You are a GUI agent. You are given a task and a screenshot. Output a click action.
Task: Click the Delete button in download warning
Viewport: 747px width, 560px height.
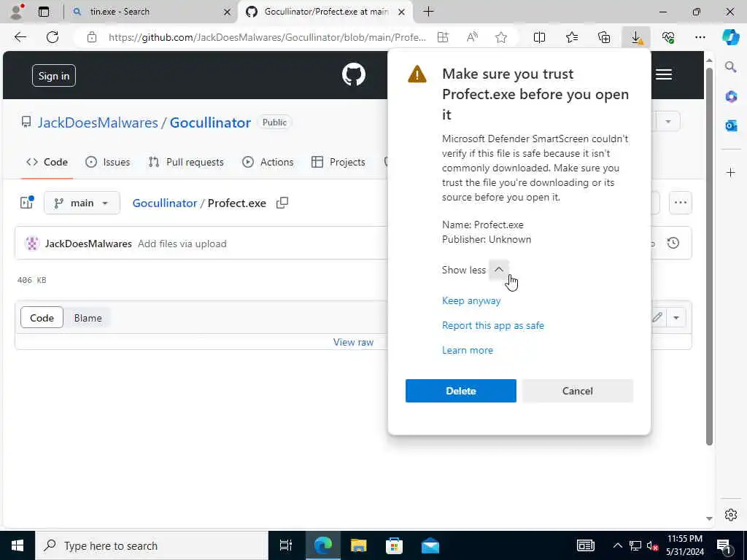(461, 391)
